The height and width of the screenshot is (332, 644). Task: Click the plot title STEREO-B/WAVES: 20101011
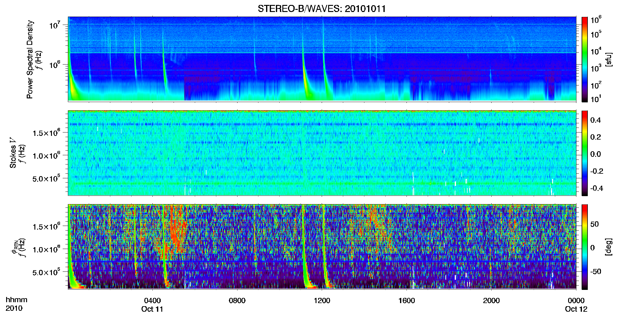[322, 9]
